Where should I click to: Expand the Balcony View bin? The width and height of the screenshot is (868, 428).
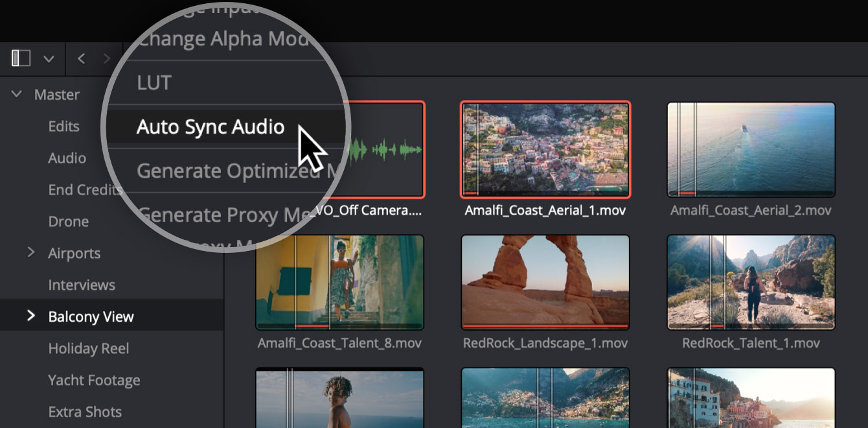31,316
